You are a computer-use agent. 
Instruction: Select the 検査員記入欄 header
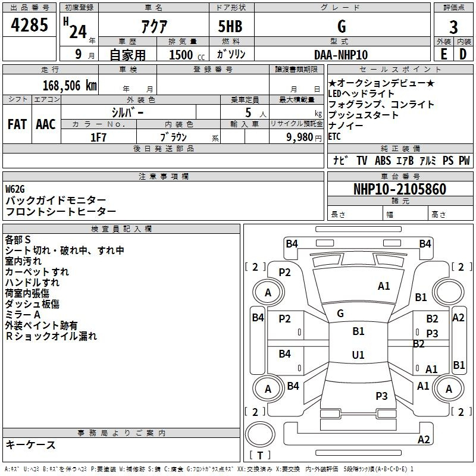(121, 229)
